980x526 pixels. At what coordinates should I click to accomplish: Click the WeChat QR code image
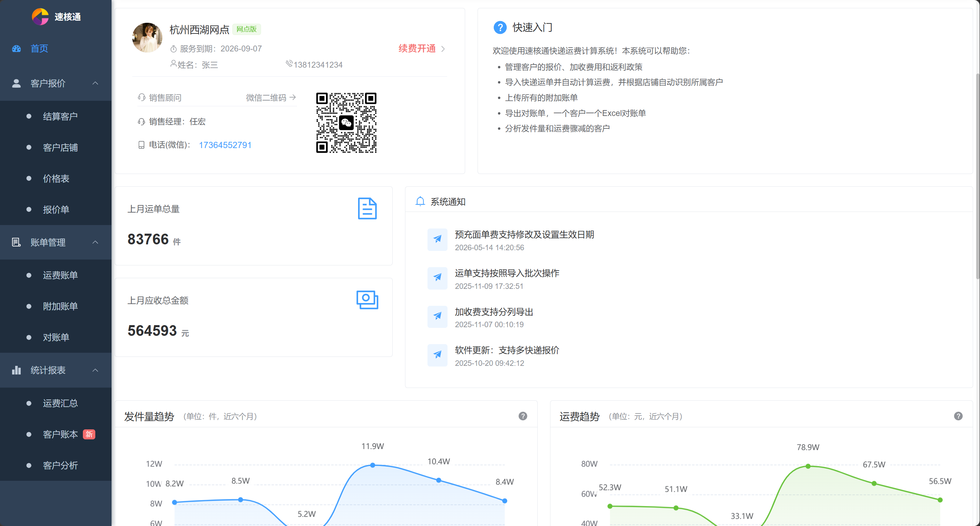pyautogui.click(x=346, y=123)
